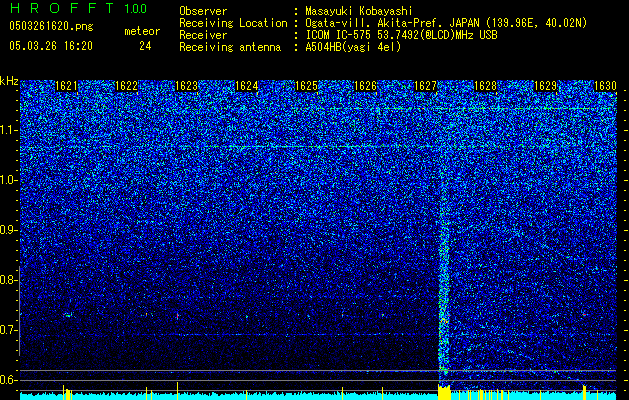629x400 pixels.
Task: Click the kHz axis unit label
Action: (x=9, y=81)
